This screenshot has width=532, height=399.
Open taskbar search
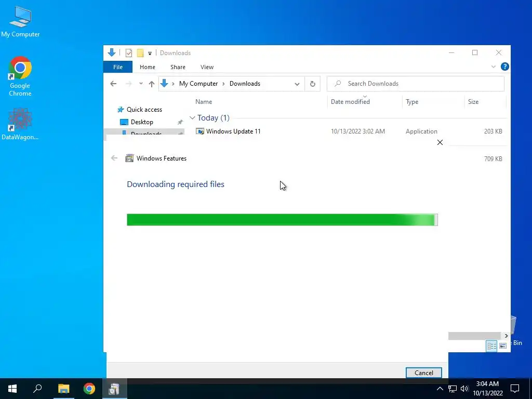click(37, 389)
